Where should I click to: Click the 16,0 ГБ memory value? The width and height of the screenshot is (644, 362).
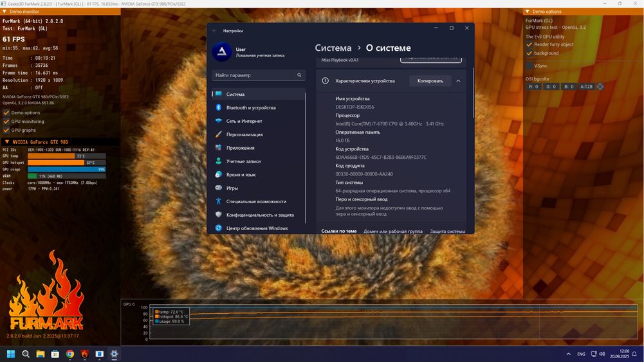342,140
